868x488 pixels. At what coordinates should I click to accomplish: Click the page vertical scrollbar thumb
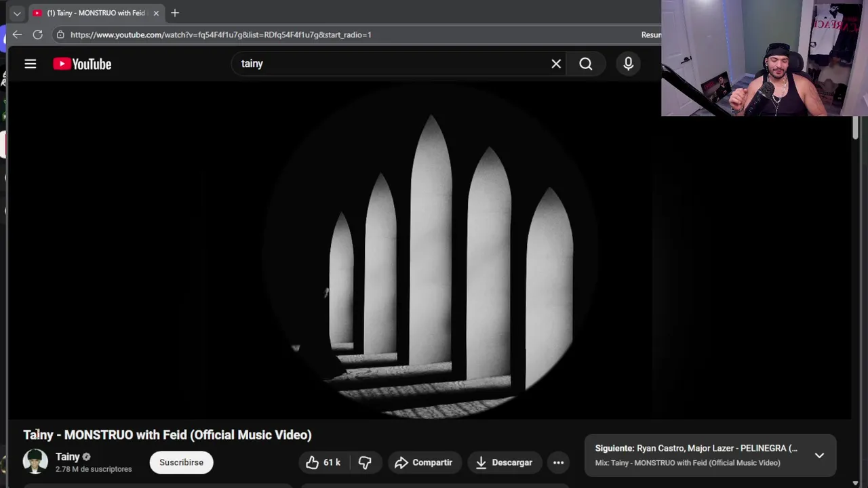856,127
